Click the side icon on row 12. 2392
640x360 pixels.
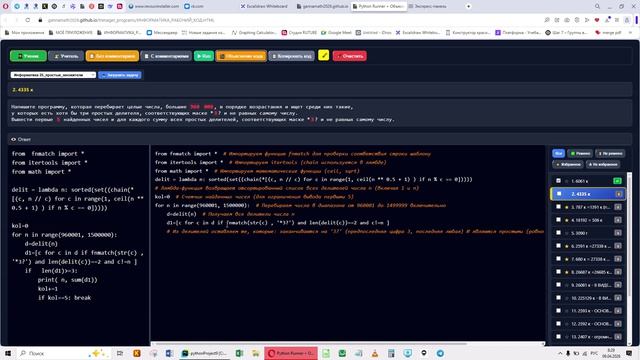(x=618, y=324)
